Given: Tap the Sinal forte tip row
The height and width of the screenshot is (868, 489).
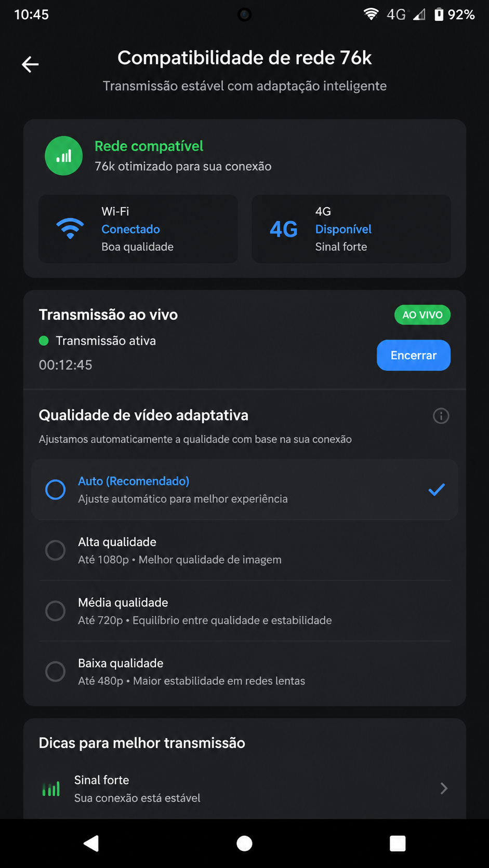Looking at the screenshot, I should (x=245, y=789).
